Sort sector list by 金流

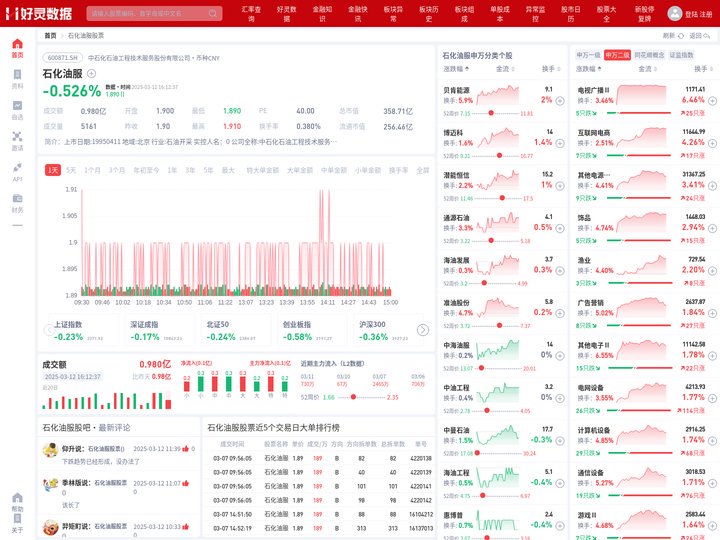[647, 69]
